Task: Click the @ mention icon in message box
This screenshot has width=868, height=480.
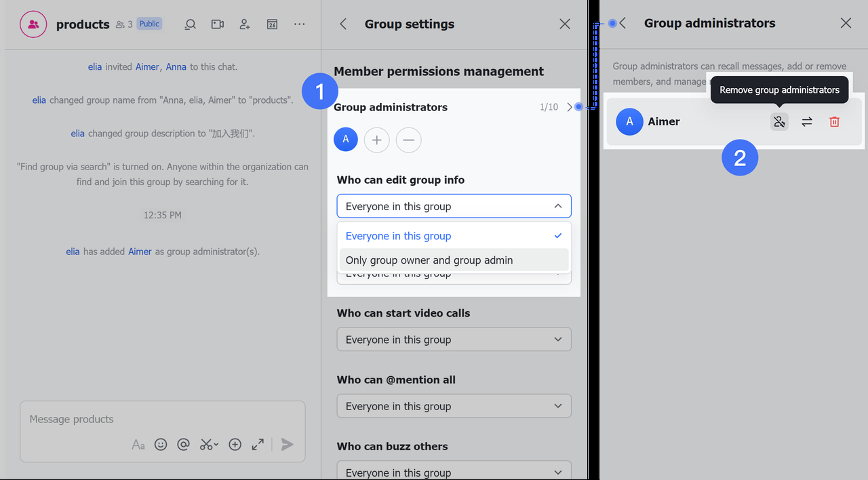Action: (x=183, y=445)
